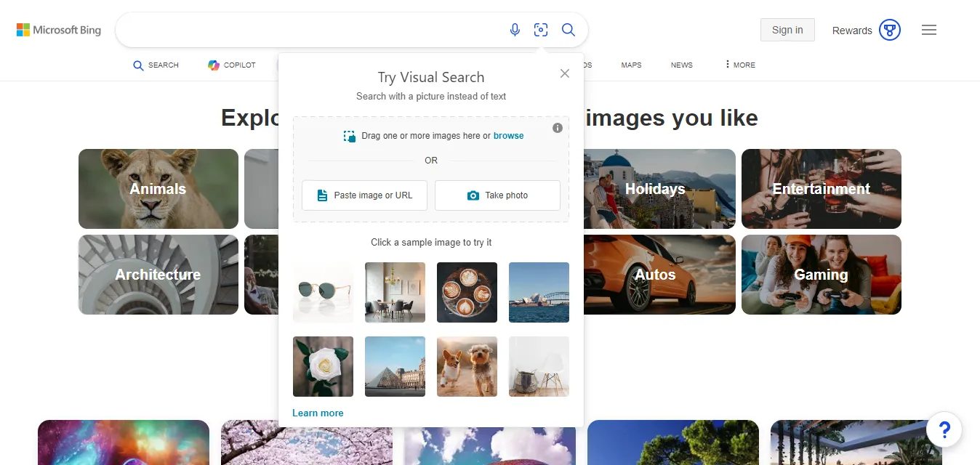Click the magnifying glass search icon

coord(569,30)
